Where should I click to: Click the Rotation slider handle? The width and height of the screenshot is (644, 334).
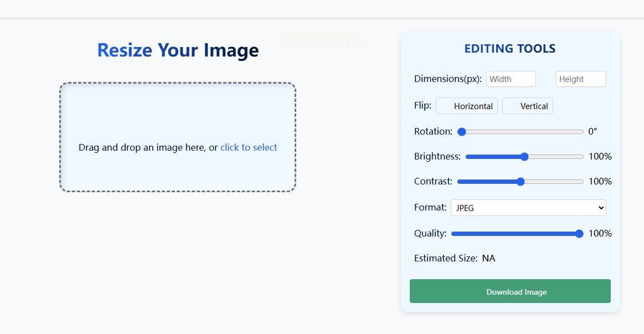(462, 132)
